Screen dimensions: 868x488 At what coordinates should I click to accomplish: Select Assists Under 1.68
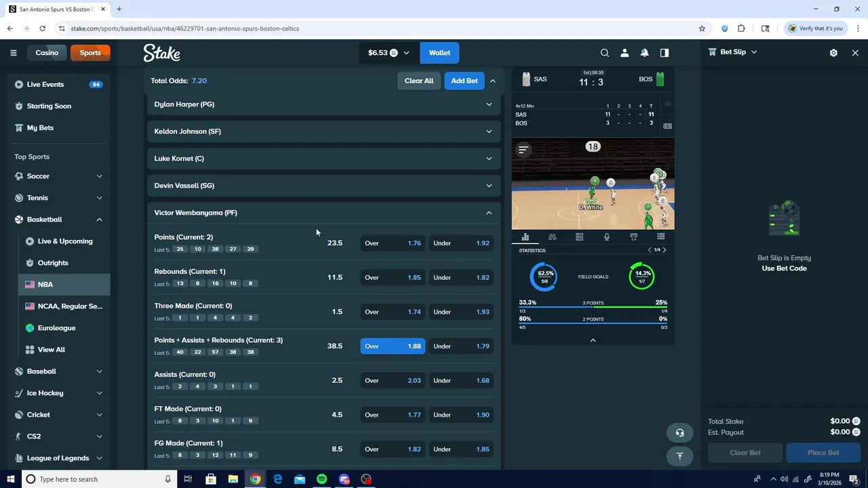(x=462, y=380)
